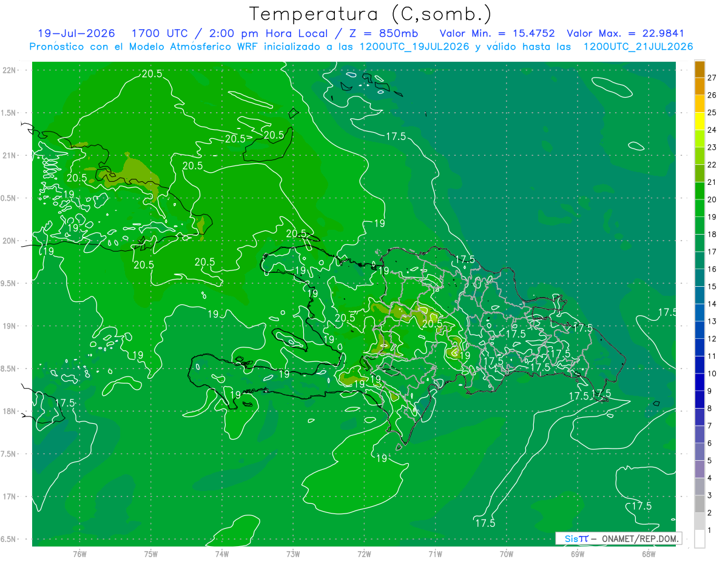The image size is (728, 562).
Task: Click the "73W" longitude axis label
Action: pyautogui.click(x=293, y=554)
